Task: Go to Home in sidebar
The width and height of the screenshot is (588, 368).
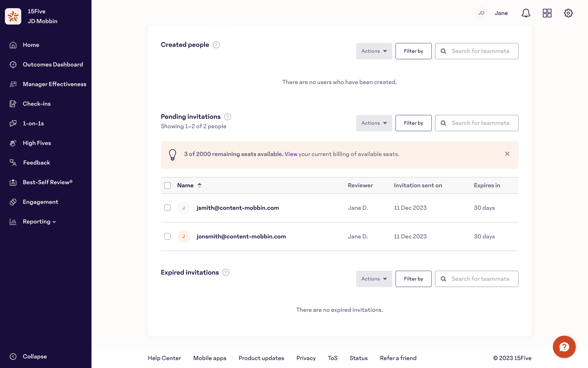Action: tap(31, 45)
